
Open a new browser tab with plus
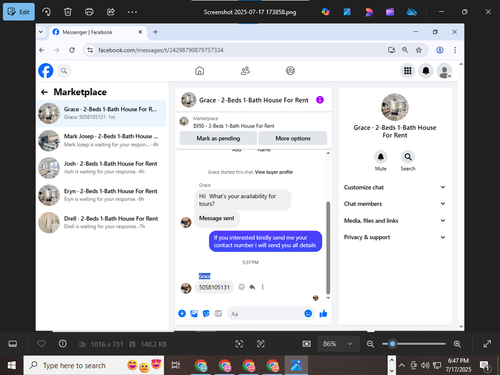tap(155, 32)
